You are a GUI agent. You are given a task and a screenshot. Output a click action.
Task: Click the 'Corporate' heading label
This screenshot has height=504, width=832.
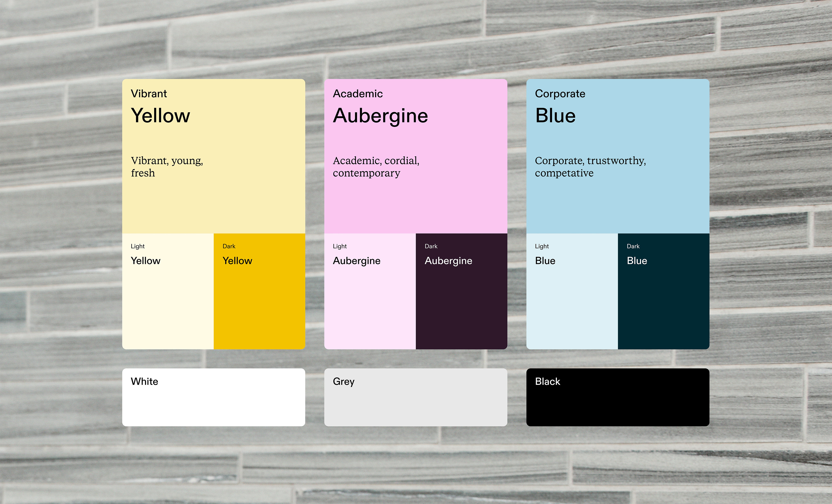click(560, 94)
